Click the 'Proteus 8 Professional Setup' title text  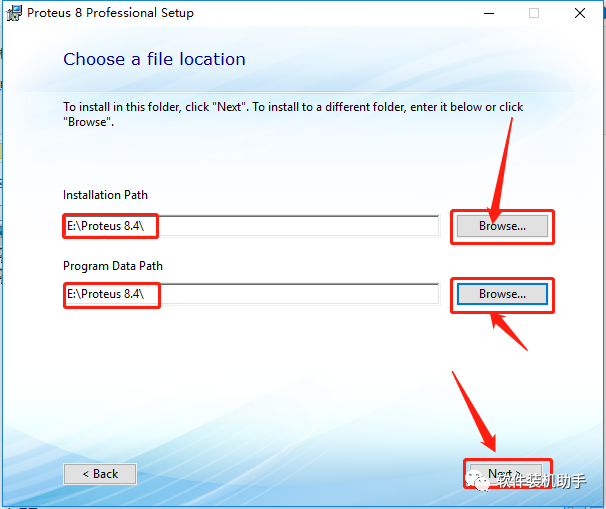coord(110,13)
